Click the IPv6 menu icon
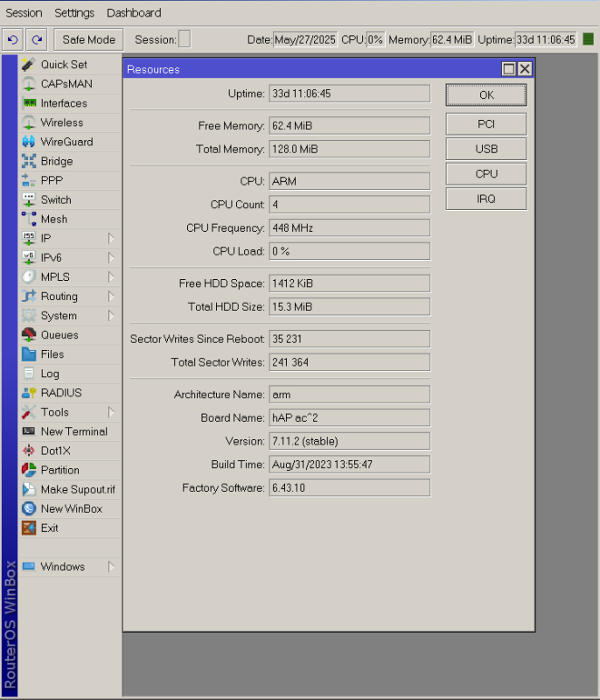 pos(29,257)
